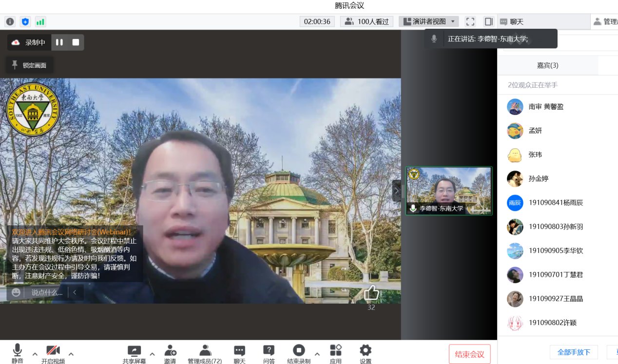Image resolution: width=618 pixels, height=364 pixels.
Task: Enter full screen mode icon
Action: (470, 21)
